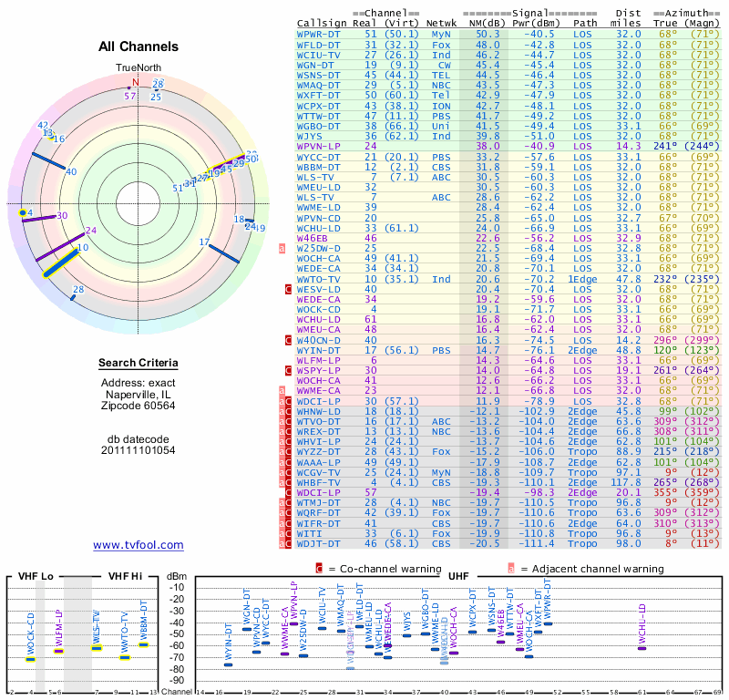729x700 pixels.
Task: Click the blue channel 40 bar on the radar
Action: click(x=49, y=161)
